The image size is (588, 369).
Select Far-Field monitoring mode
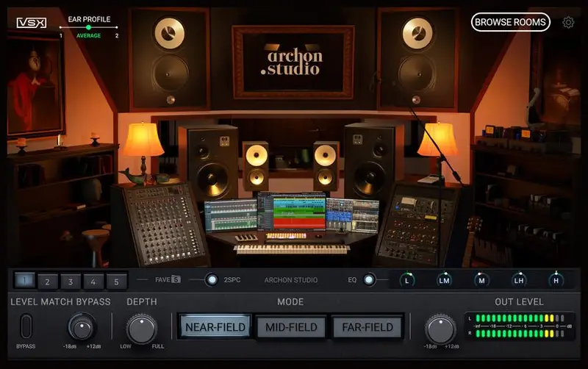point(367,327)
